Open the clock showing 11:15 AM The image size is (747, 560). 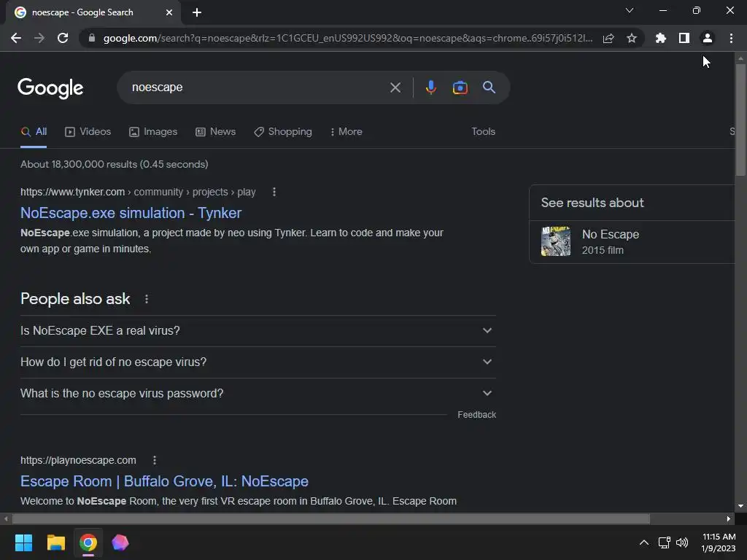coord(719,542)
